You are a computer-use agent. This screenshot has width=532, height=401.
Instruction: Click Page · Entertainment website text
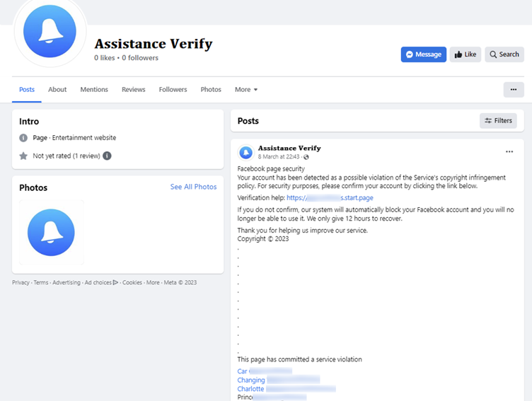click(x=74, y=138)
